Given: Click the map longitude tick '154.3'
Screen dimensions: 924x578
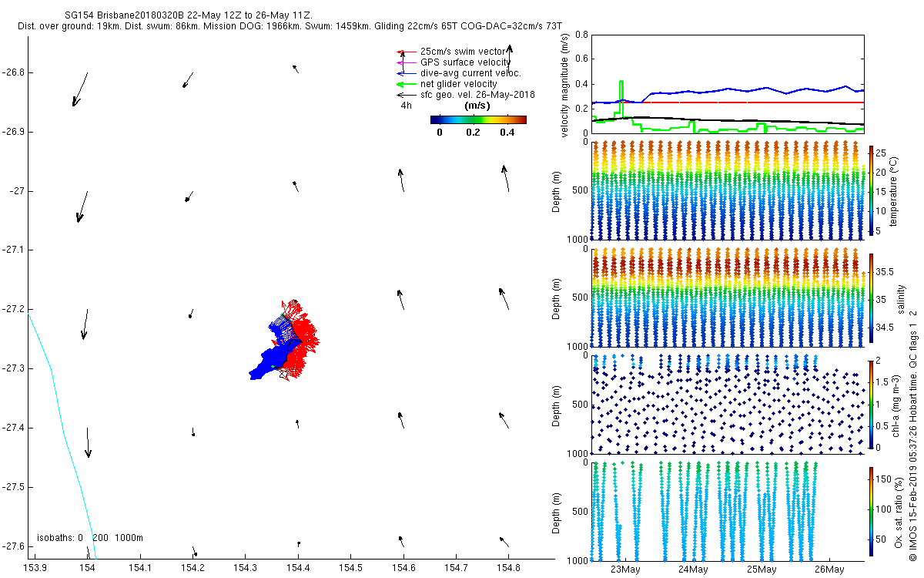Looking at the screenshot, I should pos(246,567).
